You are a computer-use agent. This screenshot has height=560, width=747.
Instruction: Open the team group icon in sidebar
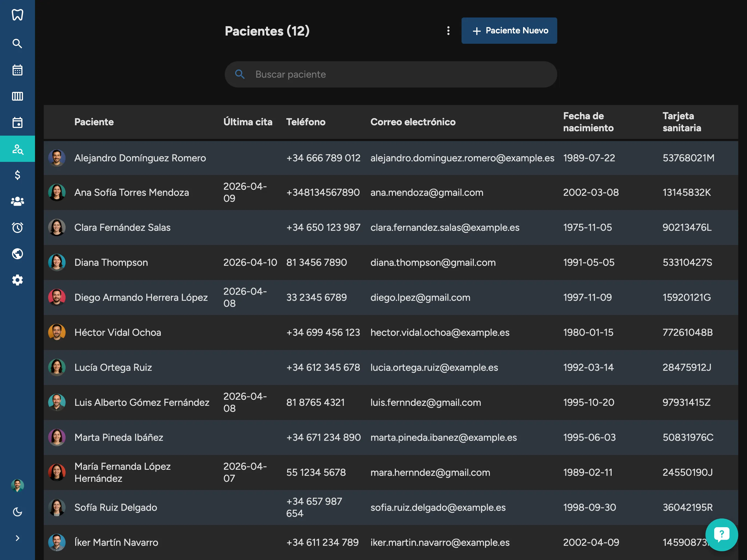coord(17,201)
